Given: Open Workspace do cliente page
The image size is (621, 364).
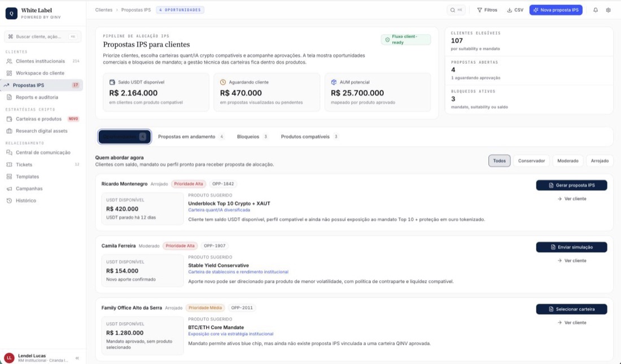Looking at the screenshot, I should [x=42, y=73].
